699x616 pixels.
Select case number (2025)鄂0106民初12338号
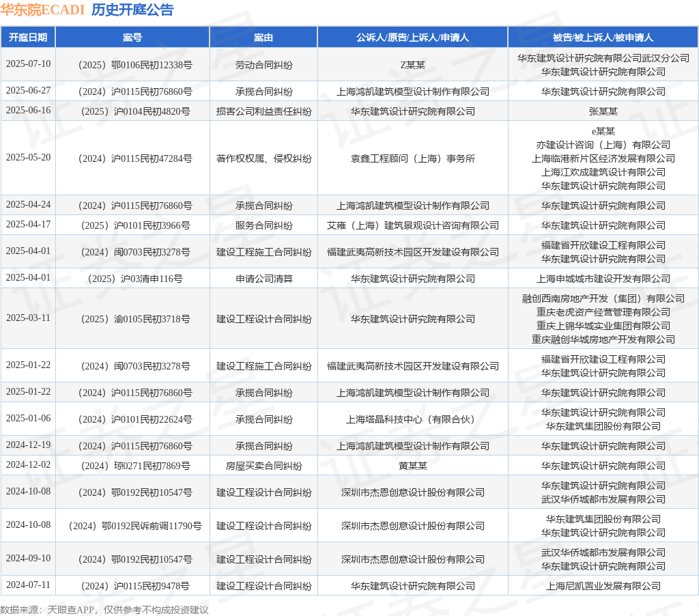coord(135,65)
